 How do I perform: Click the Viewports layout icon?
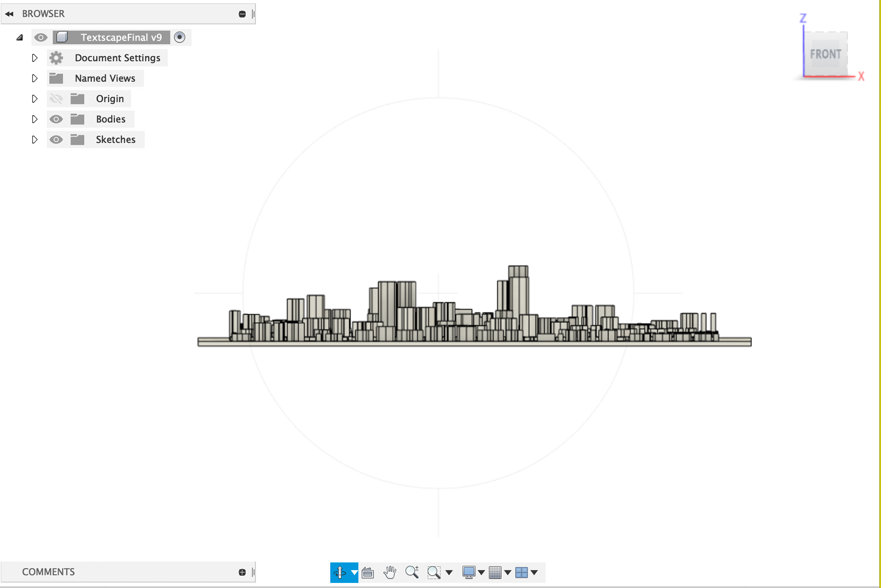[x=522, y=572]
